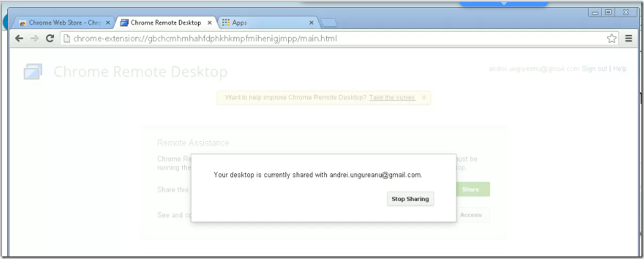Click the page icon in the address bar
Image resolution: width=644 pixels, height=259 pixels.
click(66, 39)
